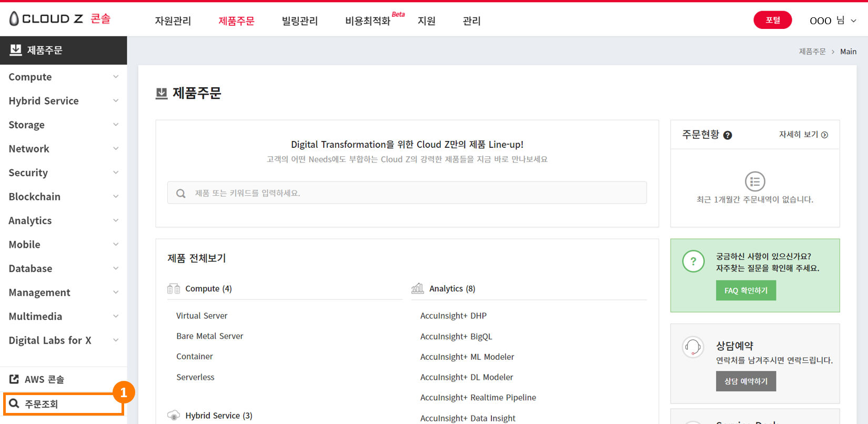
Task: Open the Virtual Server product
Action: point(202,316)
